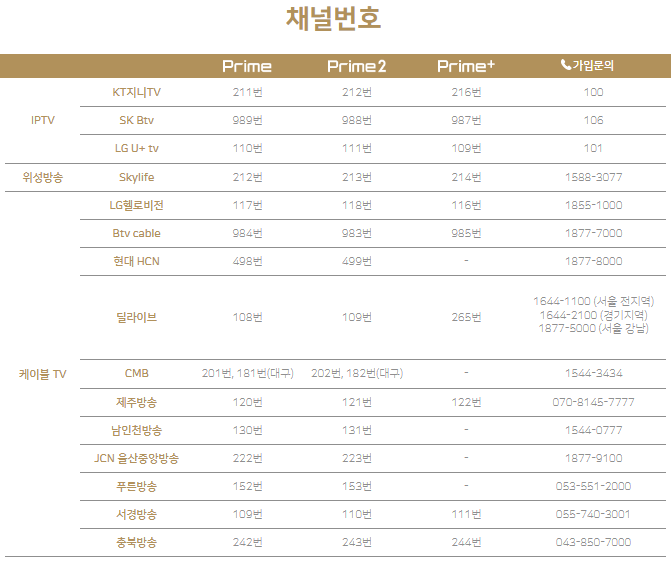
Task: Click 제주방송 phone number 070-8145-7777
Action: tap(594, 402)
